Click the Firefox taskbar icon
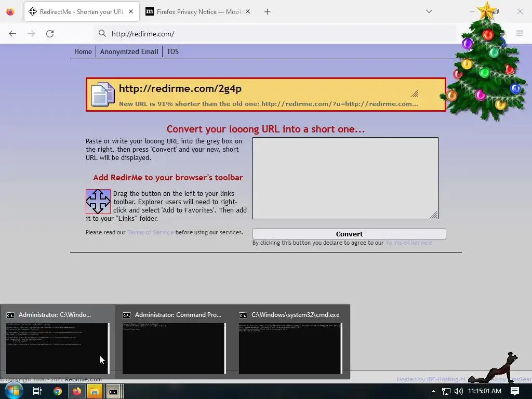532x399 pixels. click(77, 391)
